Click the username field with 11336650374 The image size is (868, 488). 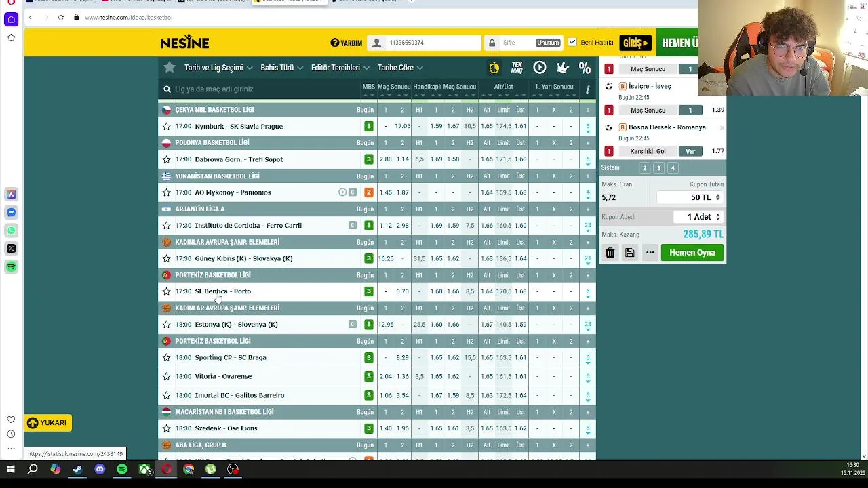425,43
